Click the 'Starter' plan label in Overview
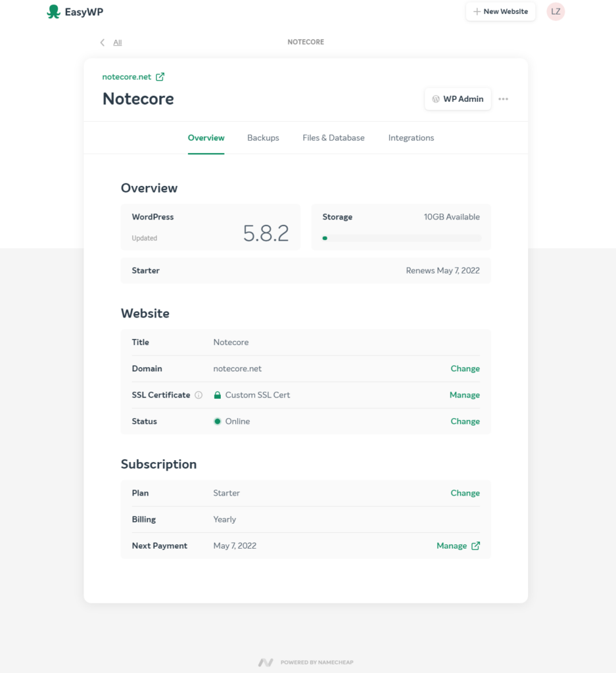Viewport: 616px width, 673px height. 145,271
